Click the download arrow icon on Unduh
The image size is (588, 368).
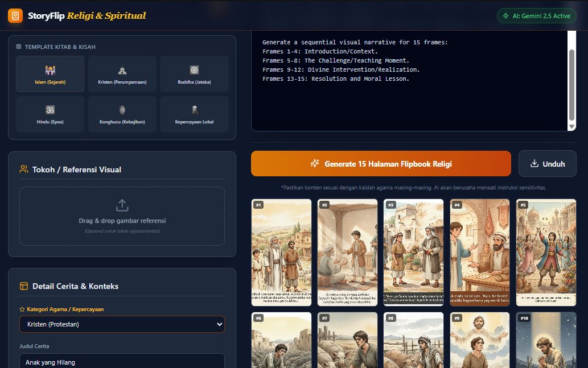pyautogui.click(x=534, y=163)
